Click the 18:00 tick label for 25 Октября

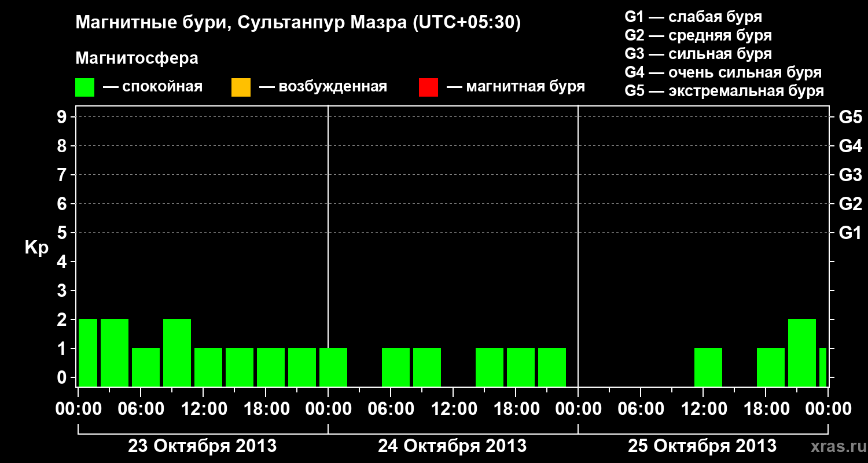pos(766,409)
